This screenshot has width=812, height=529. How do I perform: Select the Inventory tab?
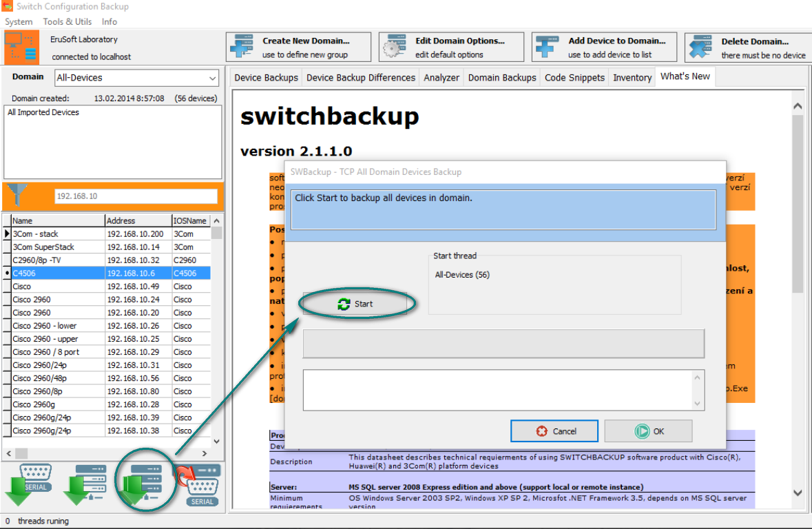(x=632, y=78)
